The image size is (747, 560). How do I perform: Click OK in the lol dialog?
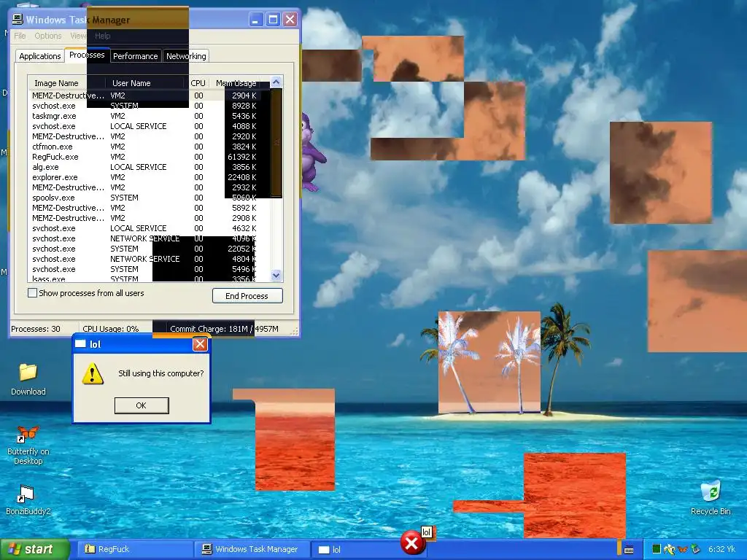(x=142, y=405)
